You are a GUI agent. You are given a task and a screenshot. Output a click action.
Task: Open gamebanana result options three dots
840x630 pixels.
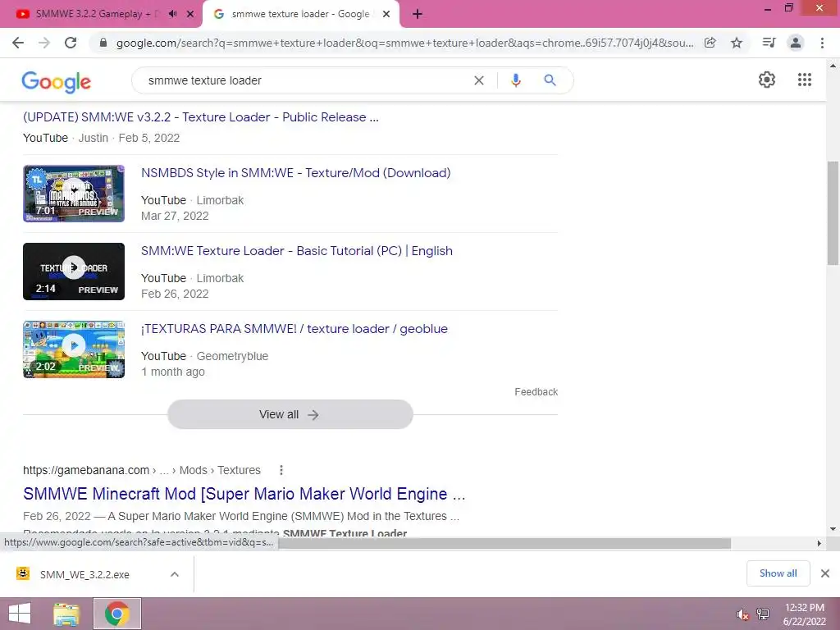(x=281, y=470)
